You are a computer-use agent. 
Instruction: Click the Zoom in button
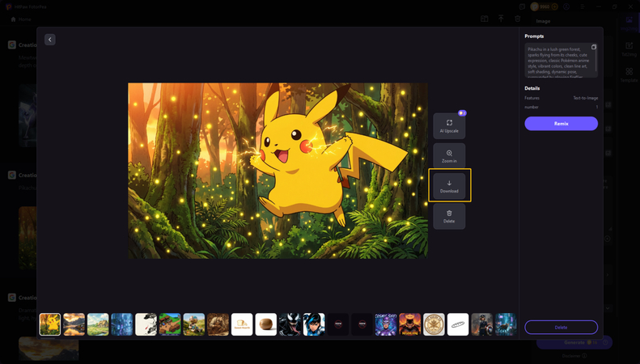tap(449, 156)
